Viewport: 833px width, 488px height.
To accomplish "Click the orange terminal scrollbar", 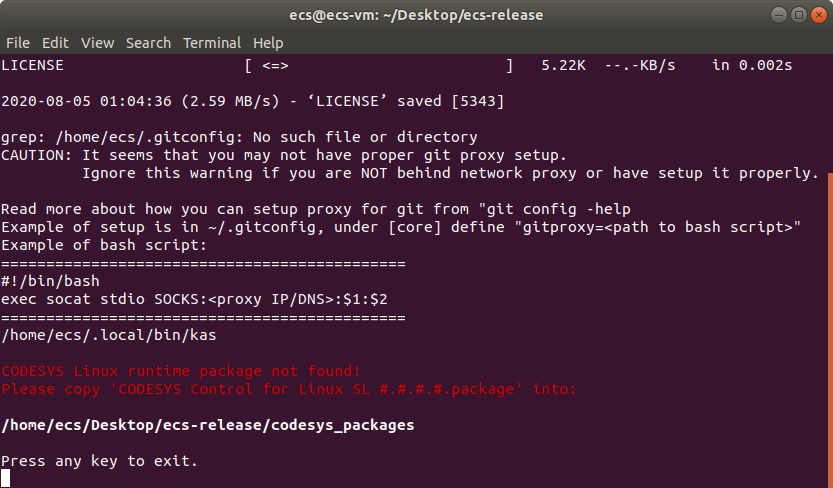I will (830, 330).
